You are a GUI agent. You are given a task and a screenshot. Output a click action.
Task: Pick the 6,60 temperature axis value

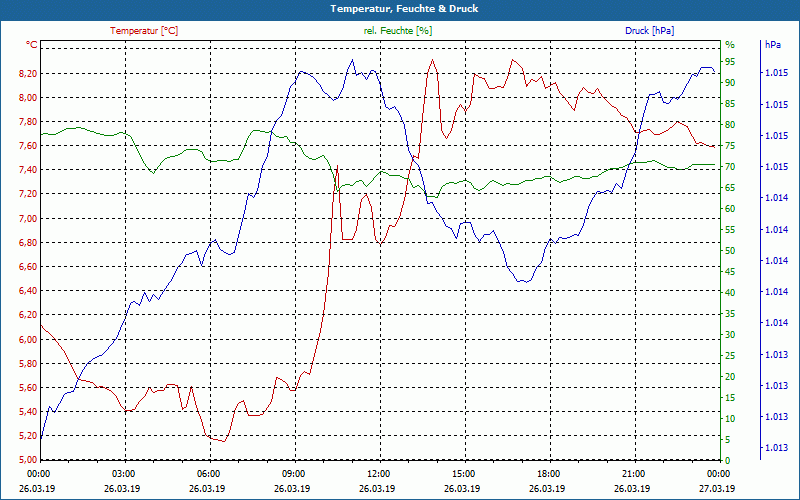28,266
